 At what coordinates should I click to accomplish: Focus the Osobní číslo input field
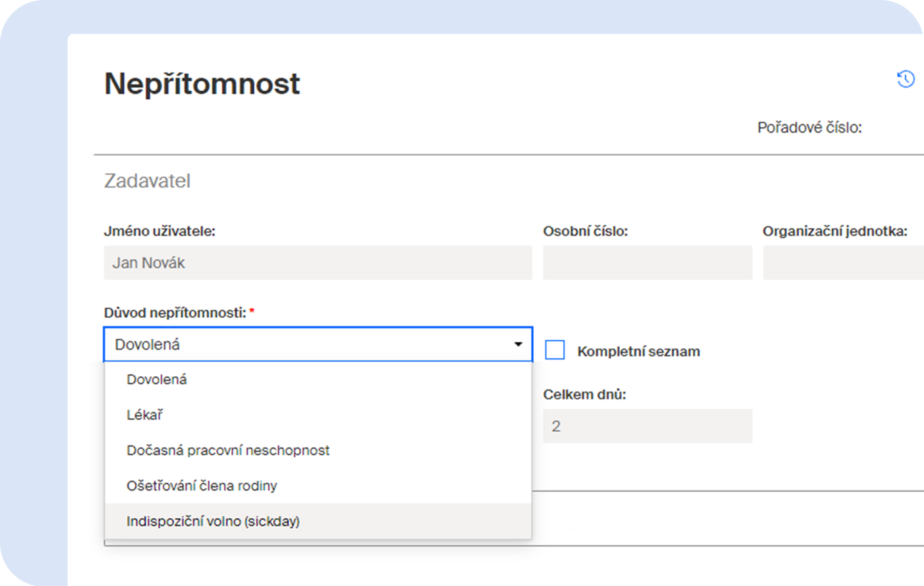click(x=648, y=263)
